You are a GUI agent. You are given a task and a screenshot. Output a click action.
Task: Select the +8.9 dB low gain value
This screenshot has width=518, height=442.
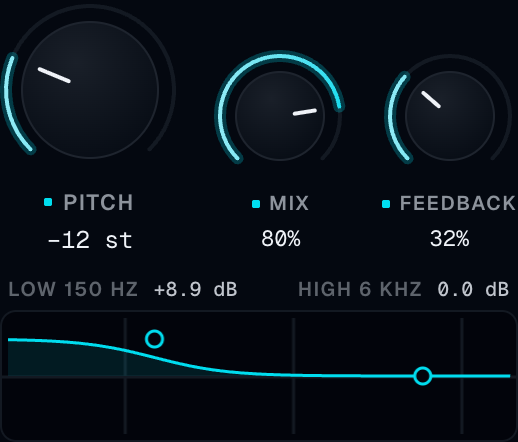pos(196,289)
